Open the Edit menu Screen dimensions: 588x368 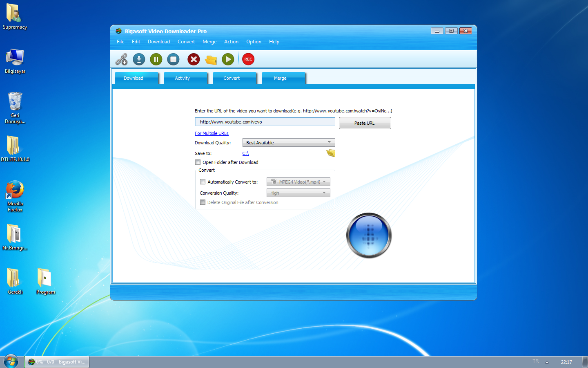click(136, 42)
